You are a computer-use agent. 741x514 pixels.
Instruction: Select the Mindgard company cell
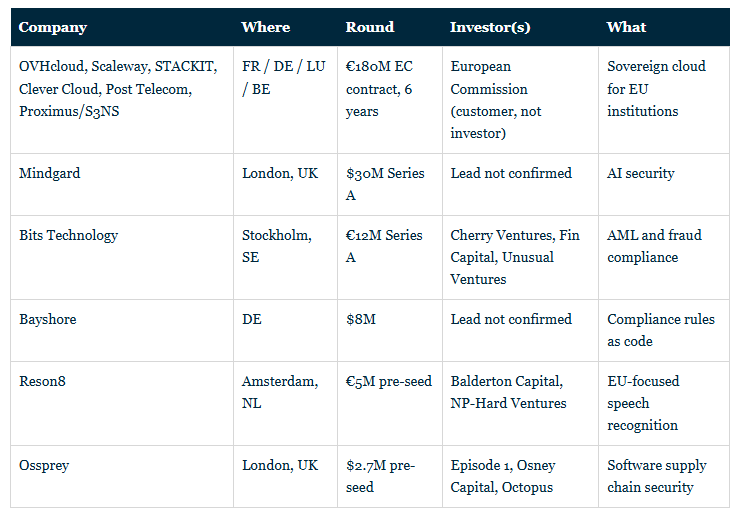coord(122,185)
